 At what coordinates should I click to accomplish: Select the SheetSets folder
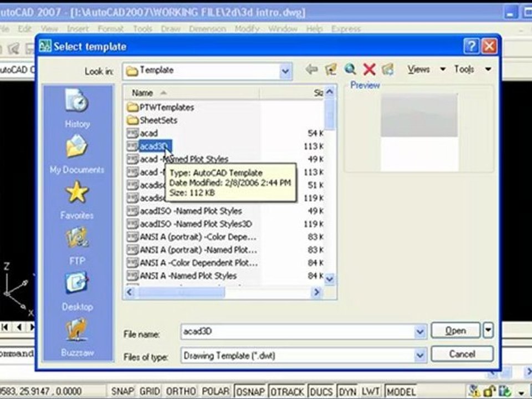coord(152,120)
